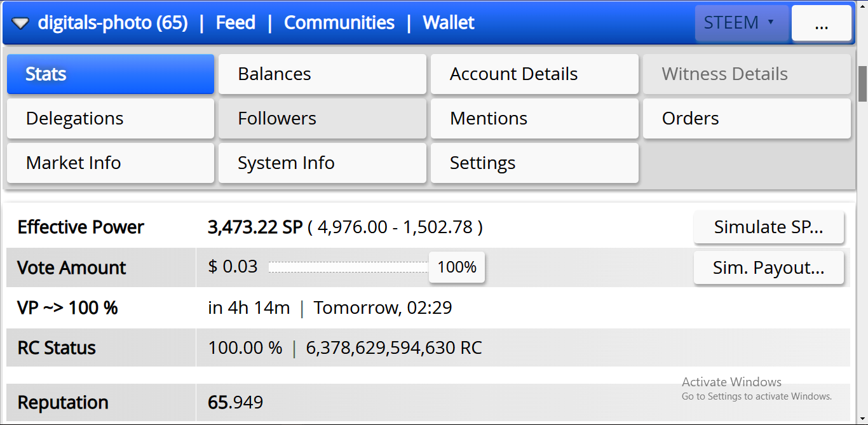Open the Feed link

236,23
